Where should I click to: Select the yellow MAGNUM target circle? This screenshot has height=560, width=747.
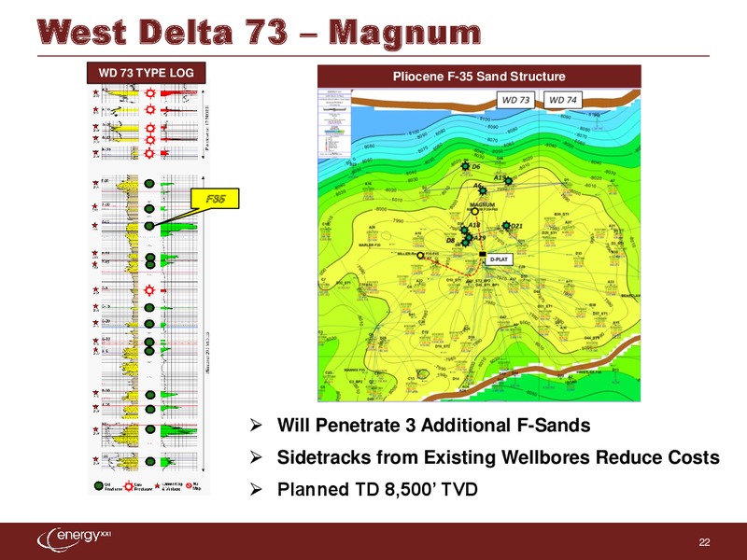click(475, 211)
